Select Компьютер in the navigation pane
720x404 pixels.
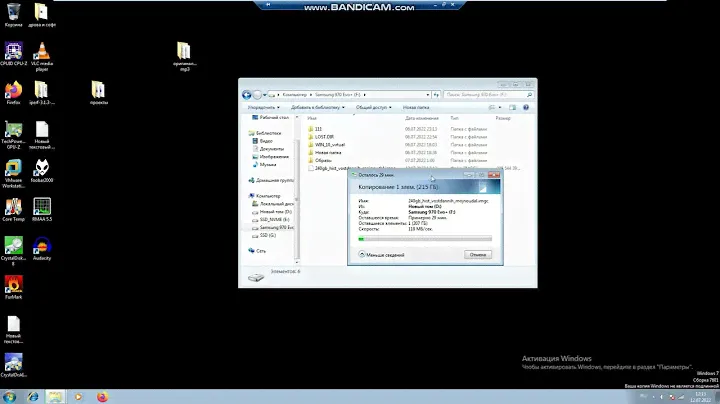coord(268,196)
